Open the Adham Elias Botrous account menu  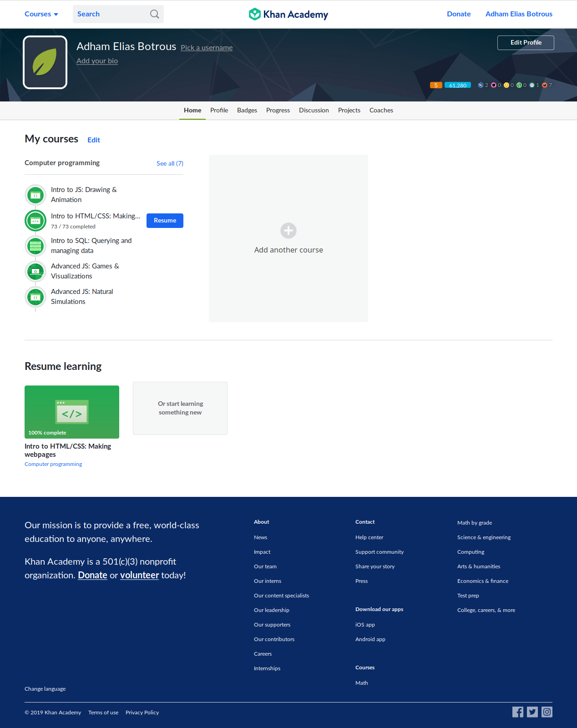(519, 14)
